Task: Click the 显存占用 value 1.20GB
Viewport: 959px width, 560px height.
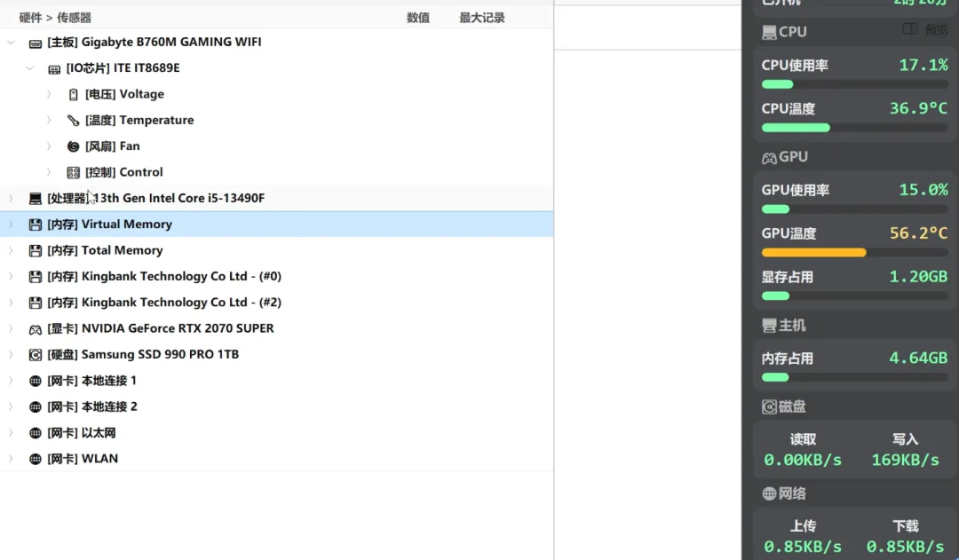Action: click(918, 276)
